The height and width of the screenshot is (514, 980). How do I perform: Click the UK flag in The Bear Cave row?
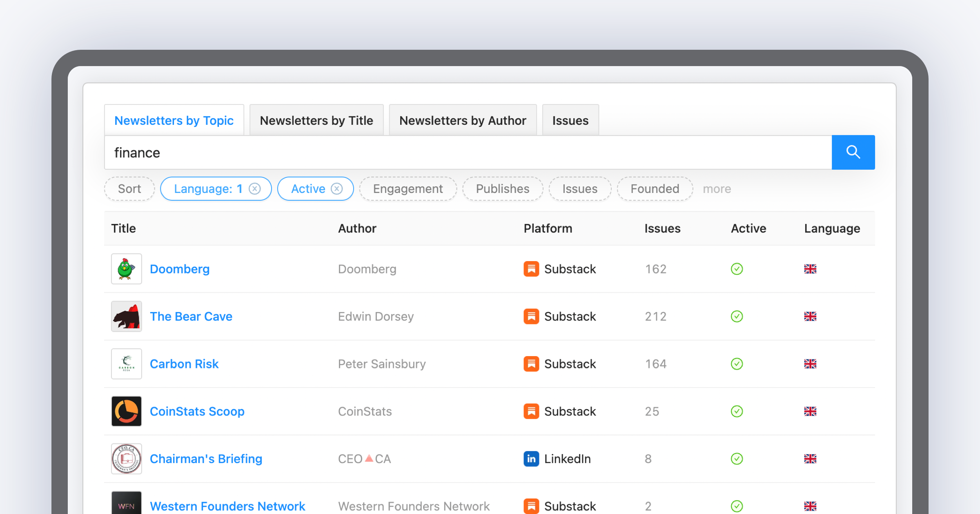810,317
